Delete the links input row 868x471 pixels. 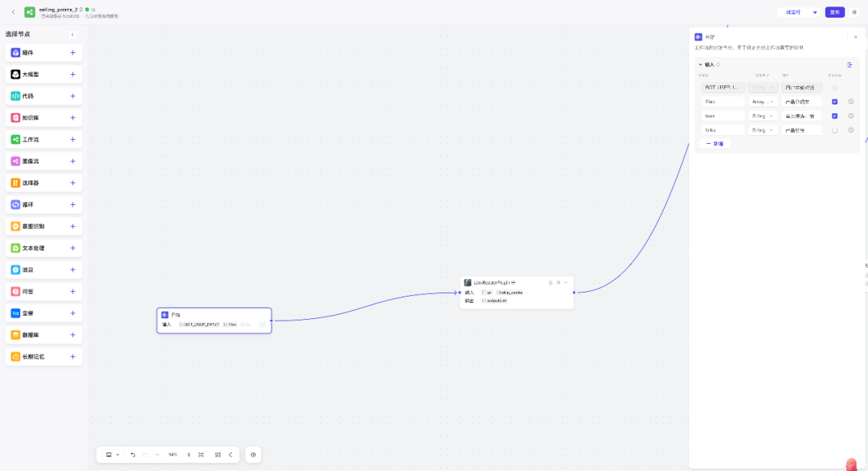pos(851,131)
